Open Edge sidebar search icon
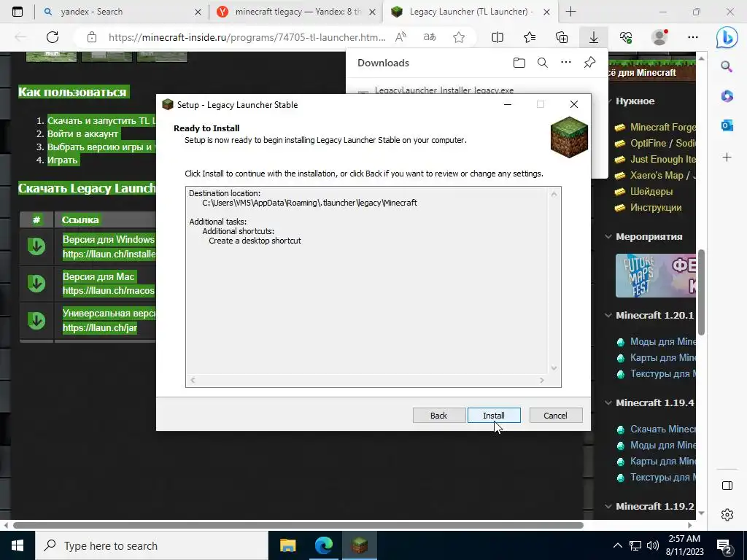 [727, 66]
